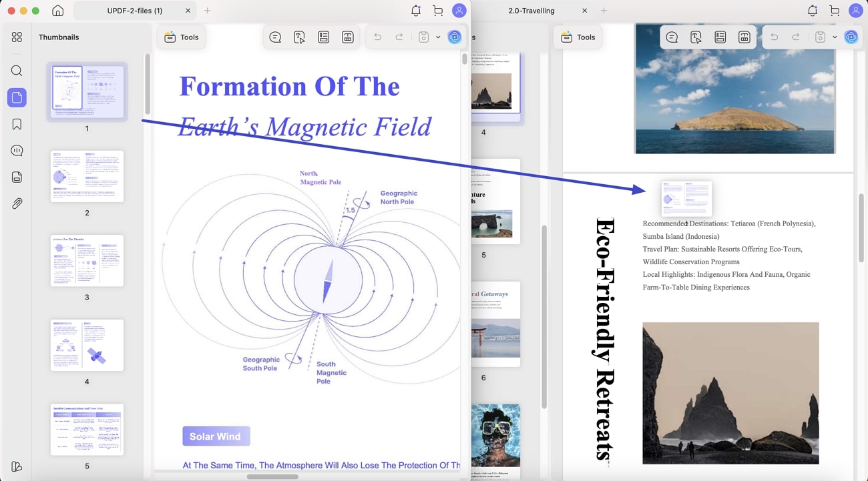This screenshot has width=868, height=481.
Task: Add a new tab in the UPDF-2-files window
Action: pyautogui.click(x=208, y=11)
